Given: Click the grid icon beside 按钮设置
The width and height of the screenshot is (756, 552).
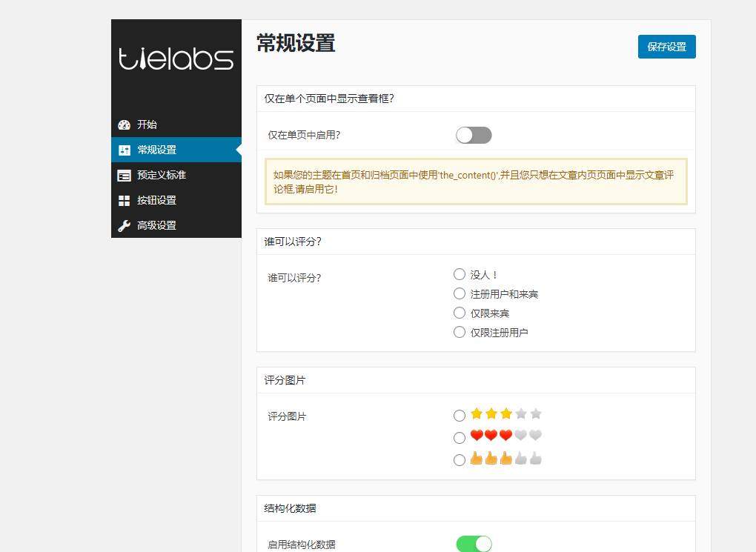Looking at the screenshot, I should tap(124, 201).
